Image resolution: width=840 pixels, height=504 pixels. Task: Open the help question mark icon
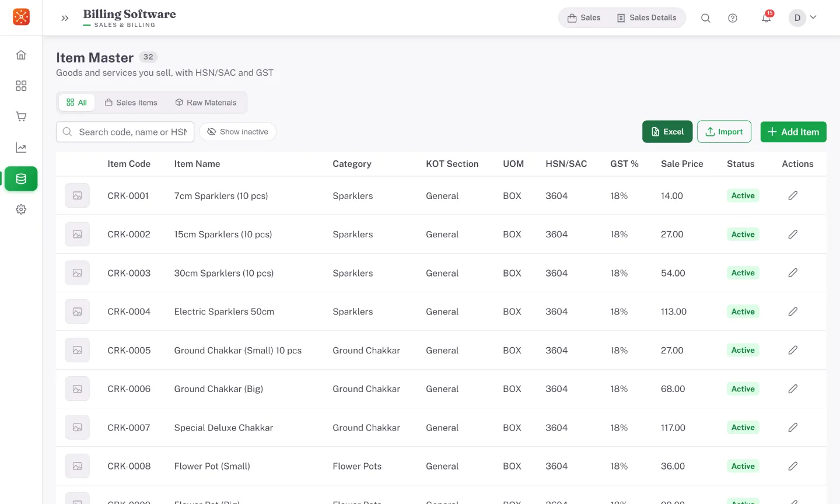tap(733, 18)
